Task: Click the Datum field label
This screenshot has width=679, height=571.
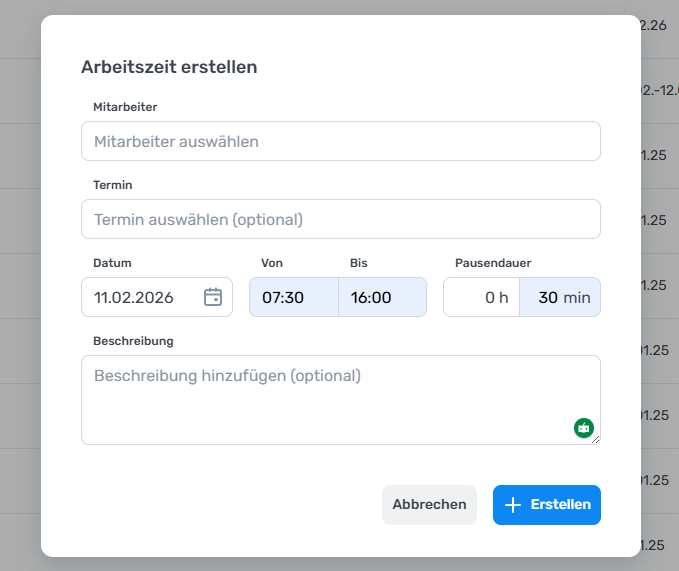Action: (113, 263)
